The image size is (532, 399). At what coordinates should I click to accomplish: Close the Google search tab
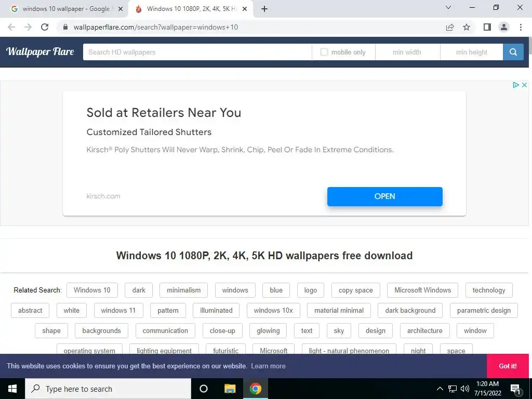pyautogui.click(x=121, y=9)
